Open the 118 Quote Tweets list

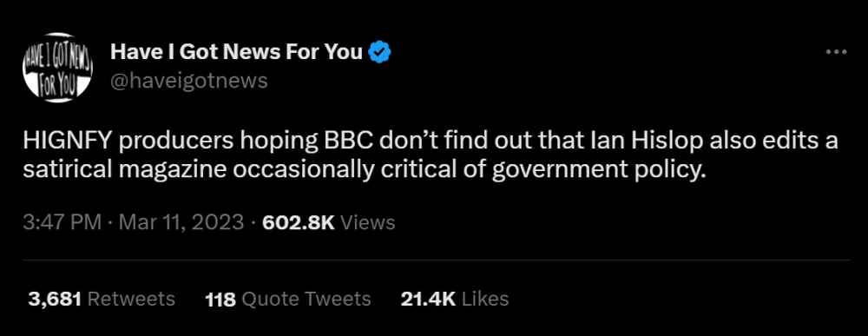point(288,299)
